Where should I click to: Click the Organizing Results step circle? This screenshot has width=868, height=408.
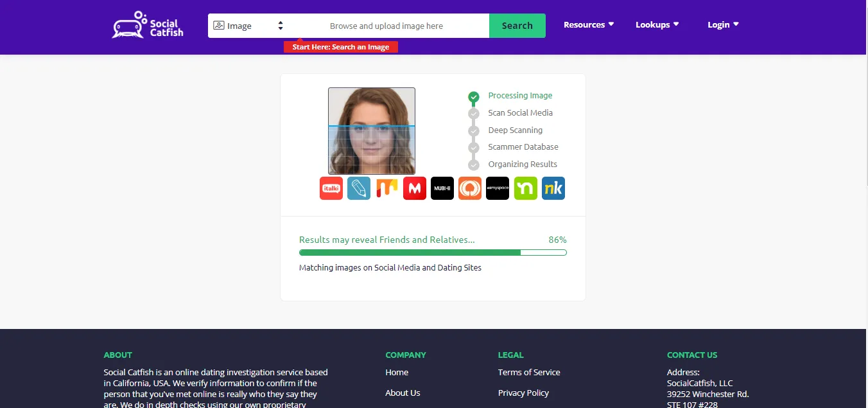(474, 165)
